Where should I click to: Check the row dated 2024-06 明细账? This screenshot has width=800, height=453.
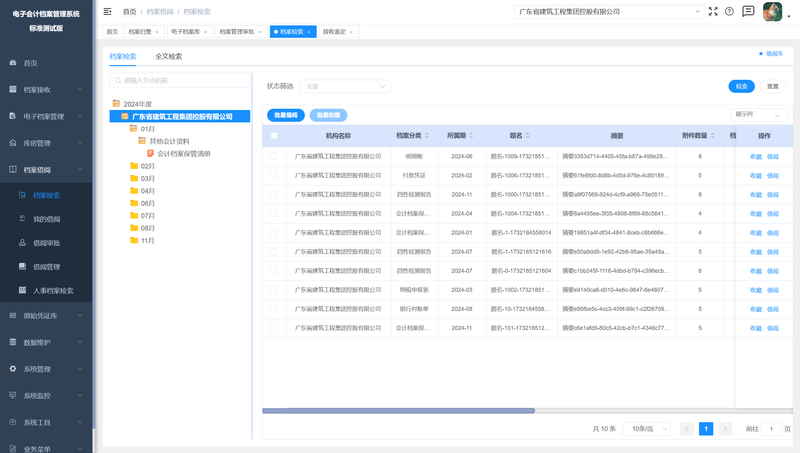(273, 156)
